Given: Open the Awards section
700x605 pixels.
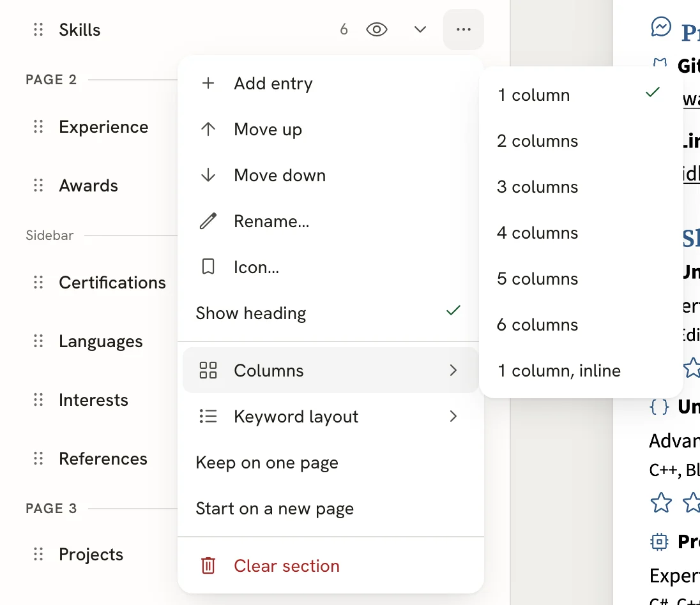Looking at the screenshot, I should (88, 185).
